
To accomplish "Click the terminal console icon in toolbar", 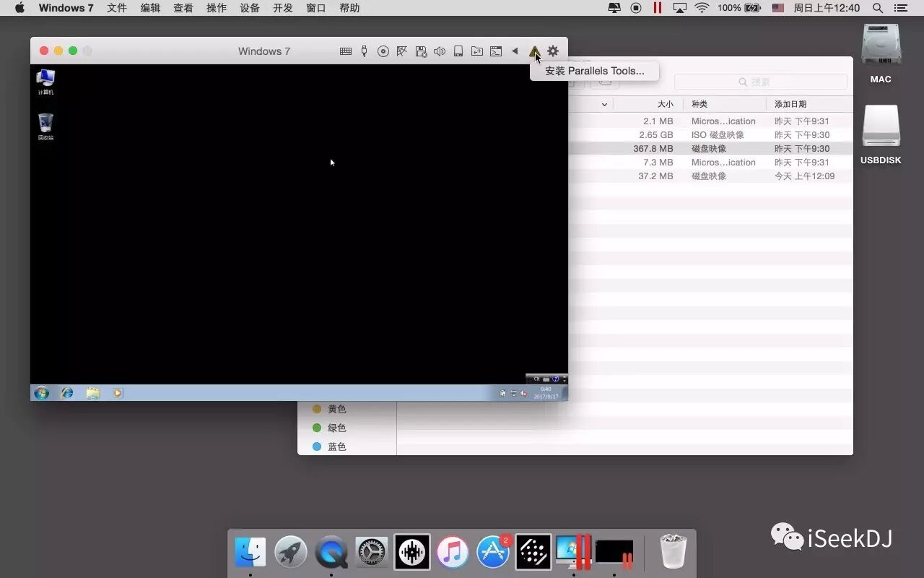I will (496, 51).
